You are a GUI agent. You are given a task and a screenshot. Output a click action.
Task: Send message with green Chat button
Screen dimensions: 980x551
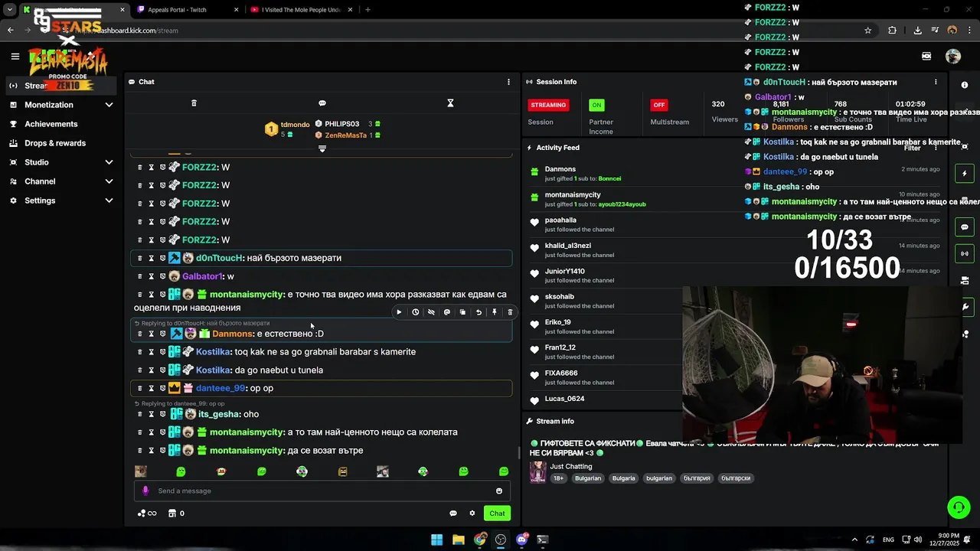498,514
